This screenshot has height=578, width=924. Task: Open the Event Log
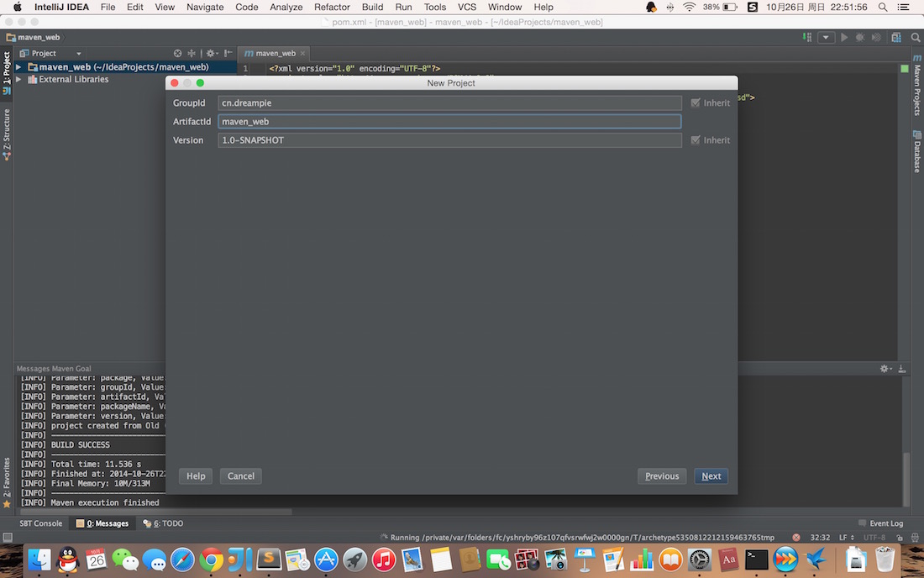(x=881, y=523)
